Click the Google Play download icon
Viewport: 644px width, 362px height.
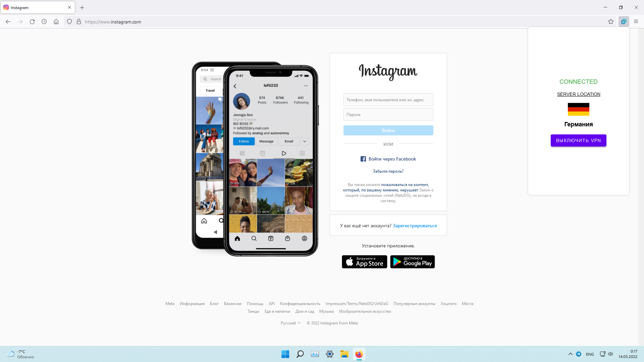click(412, 261)
